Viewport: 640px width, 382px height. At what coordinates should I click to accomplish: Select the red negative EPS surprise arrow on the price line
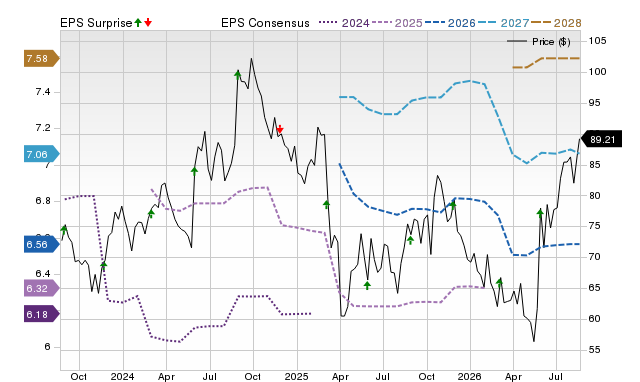(x=280, y=129)
